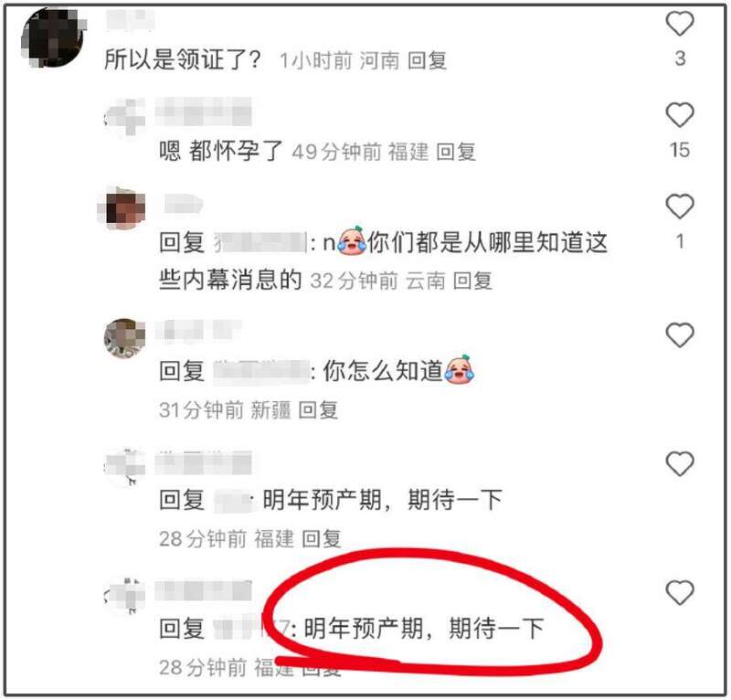This screenshot has height=700, width=731.
Task: Like the '你怎么知道' reply
Action: [x=680, y=334]
